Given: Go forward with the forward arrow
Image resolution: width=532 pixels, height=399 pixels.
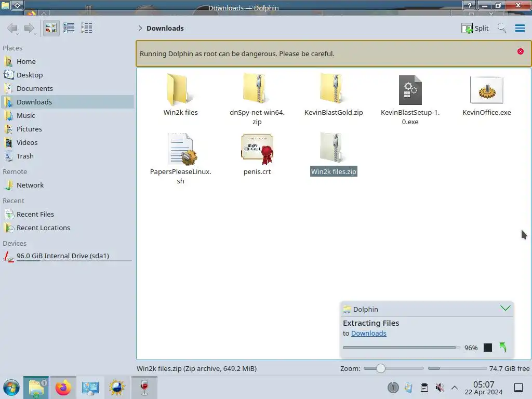Looking at the screenshot, I should pos(30,28).
